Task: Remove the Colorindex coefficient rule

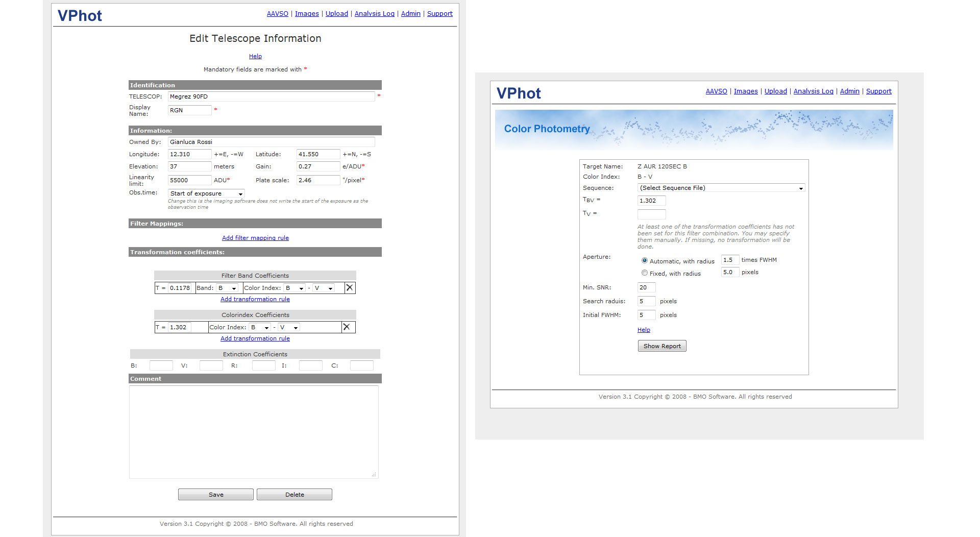Action: click(347, 327)
